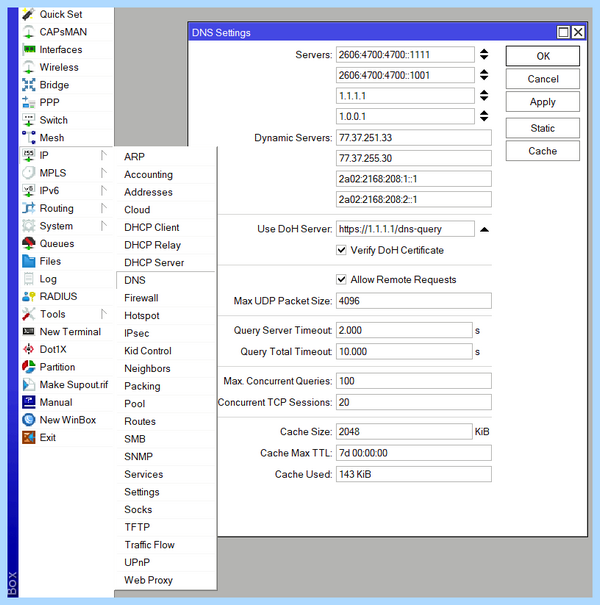Open Routes from the IP submenu
Viewport: 600px width, 605px height.
(166, 421)
